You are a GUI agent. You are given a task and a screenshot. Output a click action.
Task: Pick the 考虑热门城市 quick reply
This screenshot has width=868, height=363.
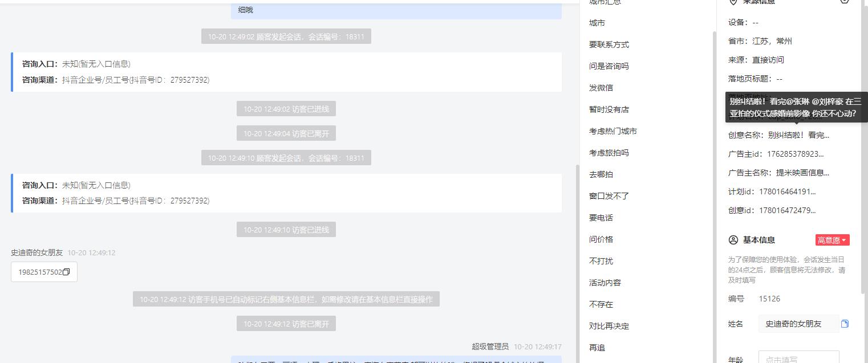pos(613,131)
